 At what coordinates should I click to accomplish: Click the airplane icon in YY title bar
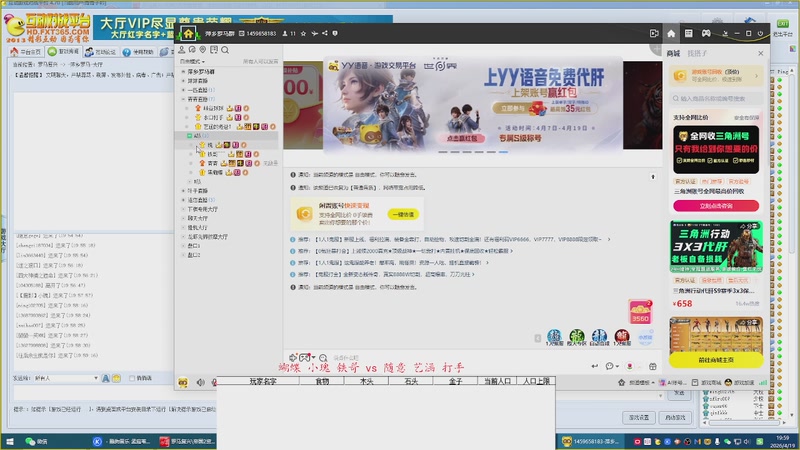pyautogui.click(x=314, y=33)
